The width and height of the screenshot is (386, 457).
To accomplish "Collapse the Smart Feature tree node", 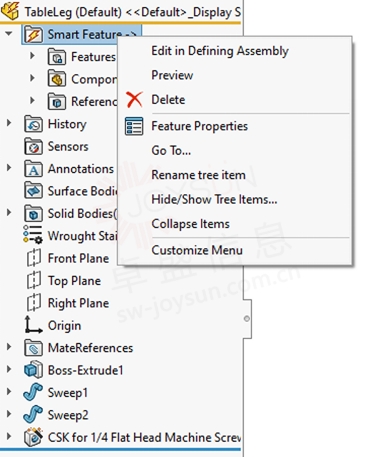I will coord(9,34).
